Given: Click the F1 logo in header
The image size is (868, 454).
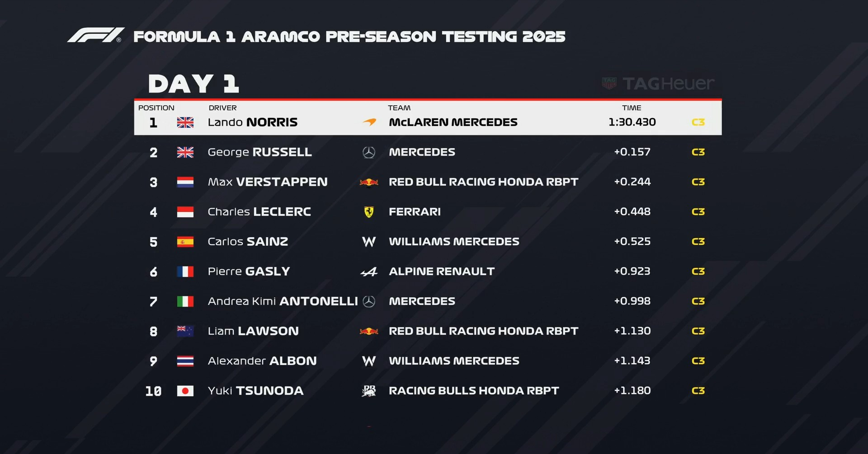Looking at the screenshot, I should [x=95, y=35].
